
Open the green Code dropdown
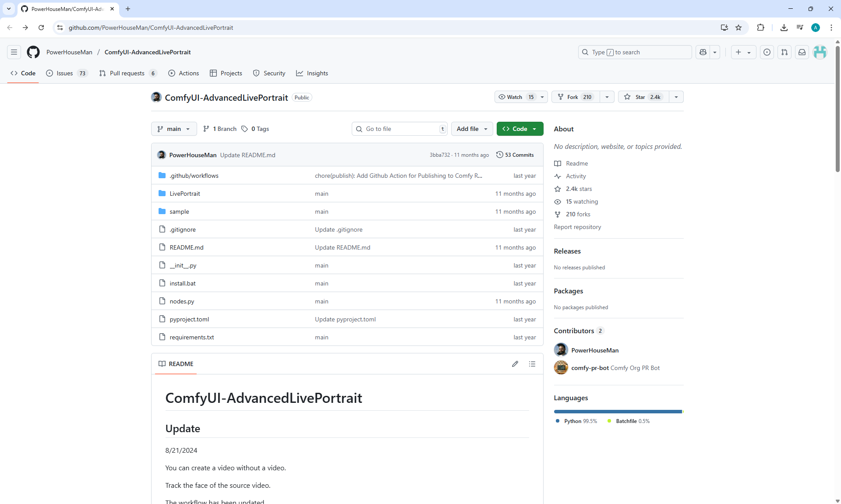[519, 129]
